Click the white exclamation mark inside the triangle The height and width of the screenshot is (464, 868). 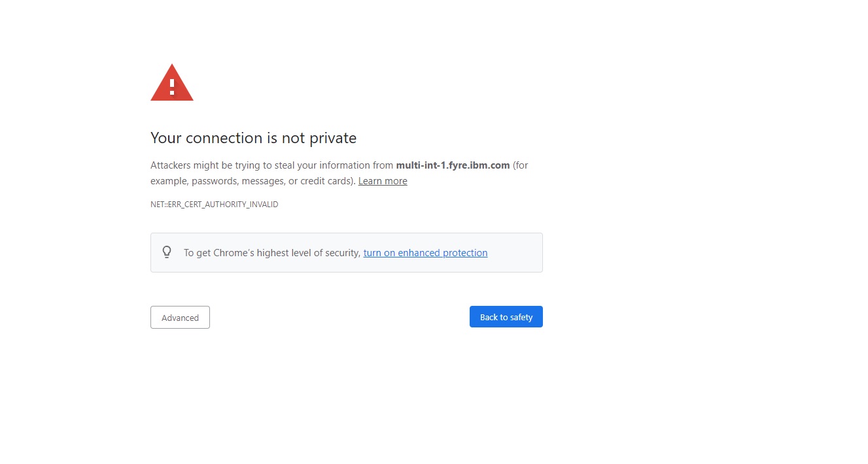tap(172, 86)
